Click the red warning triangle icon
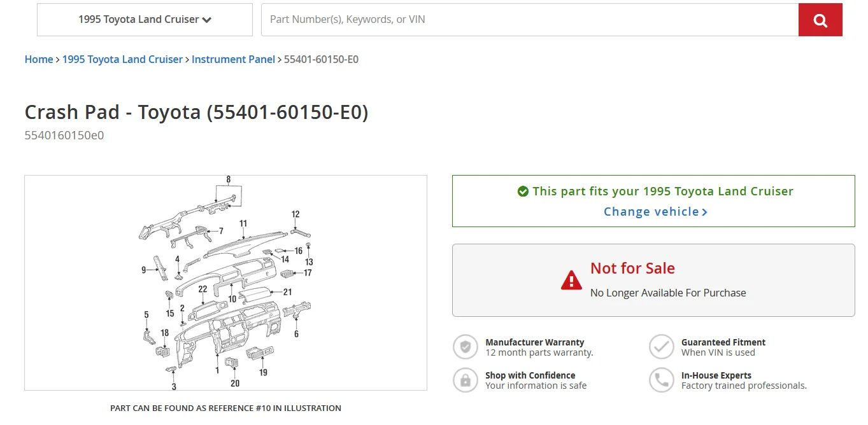 (571, 280)
